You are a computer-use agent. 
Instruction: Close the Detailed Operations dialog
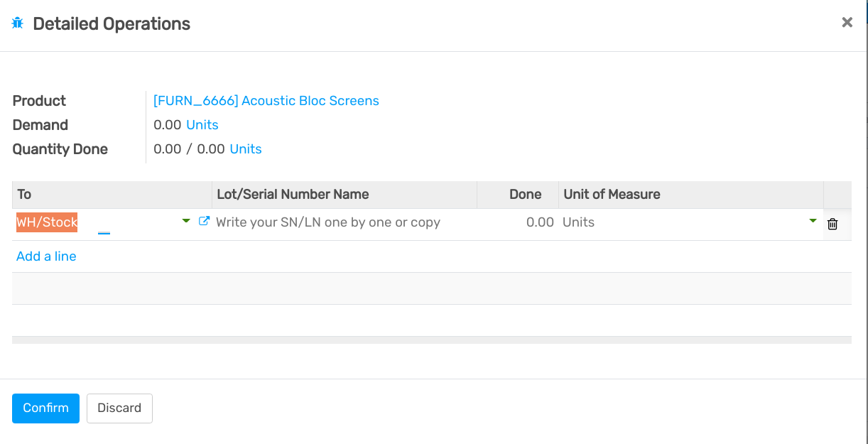[847, 23]
